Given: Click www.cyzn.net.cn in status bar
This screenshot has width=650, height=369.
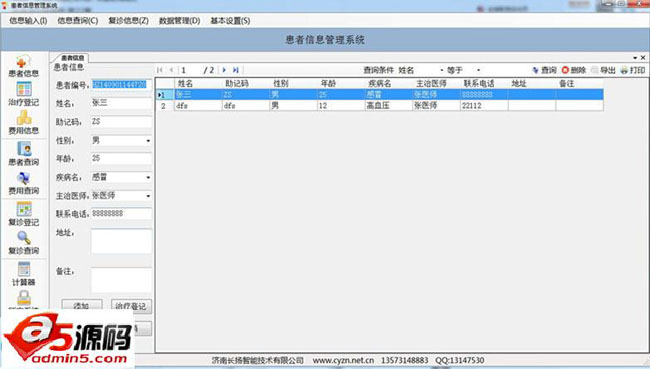Looking at the screenshot, I should pyautogui.click(x=343, y=360).
